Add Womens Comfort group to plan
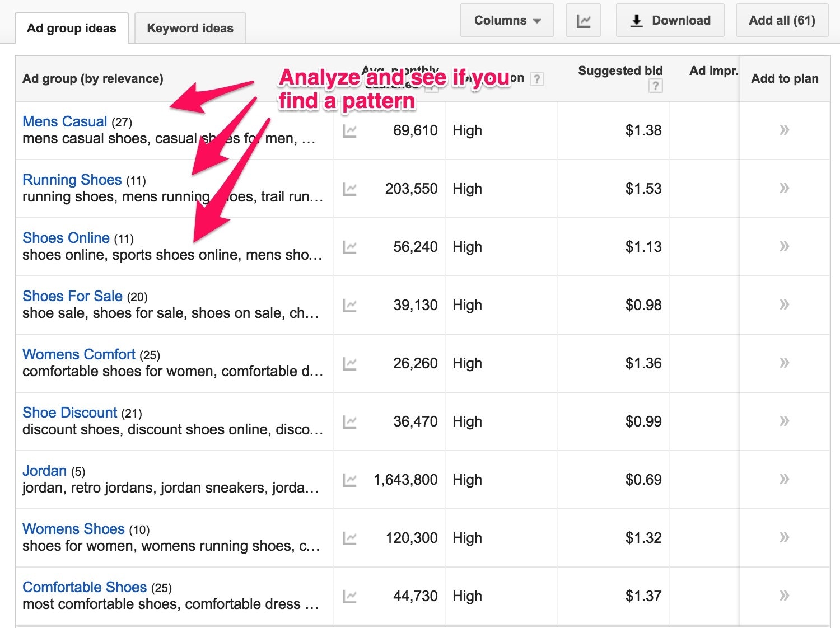This screenshot has width=840, height=628. point(784,363)
